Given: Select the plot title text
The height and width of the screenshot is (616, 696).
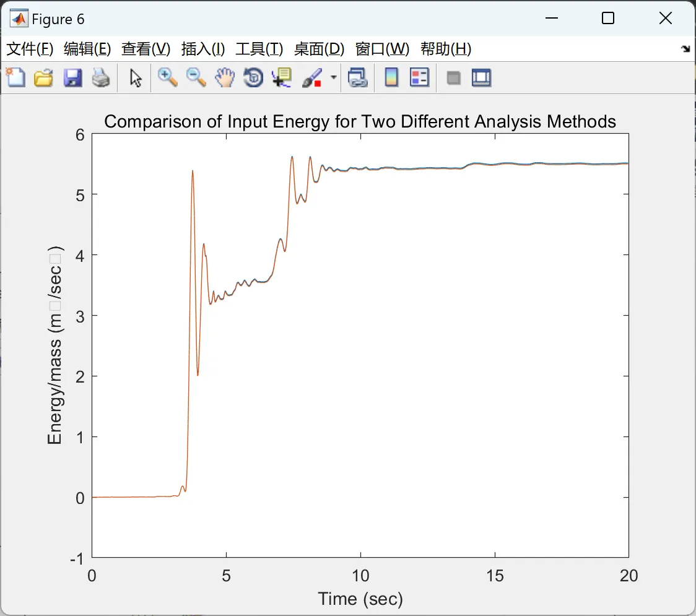Looking at the screenshot, I should click(360, 121).
